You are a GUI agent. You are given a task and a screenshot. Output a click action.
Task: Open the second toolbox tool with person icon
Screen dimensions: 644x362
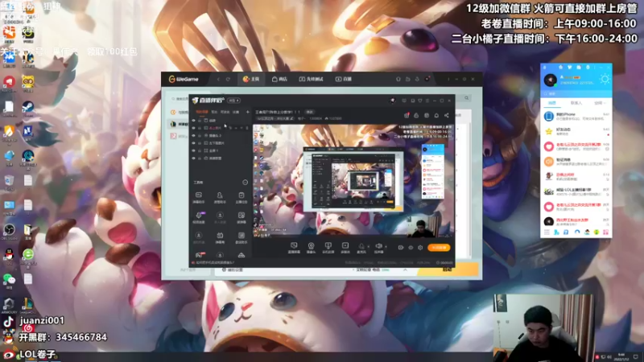pos(220,197)
